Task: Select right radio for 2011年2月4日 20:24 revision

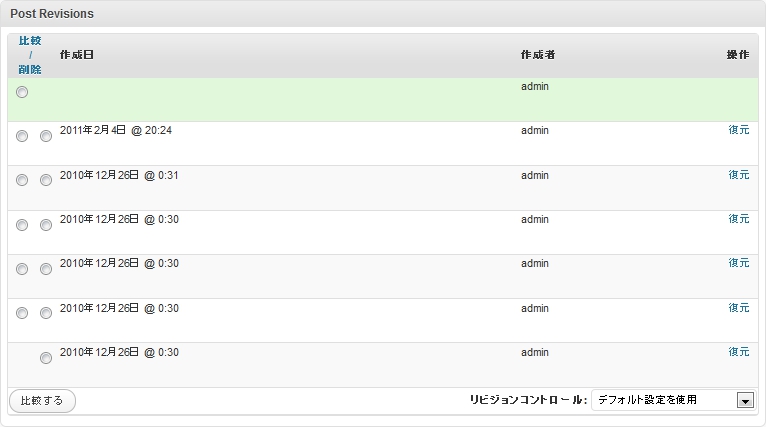Action: tap(46, 136)
